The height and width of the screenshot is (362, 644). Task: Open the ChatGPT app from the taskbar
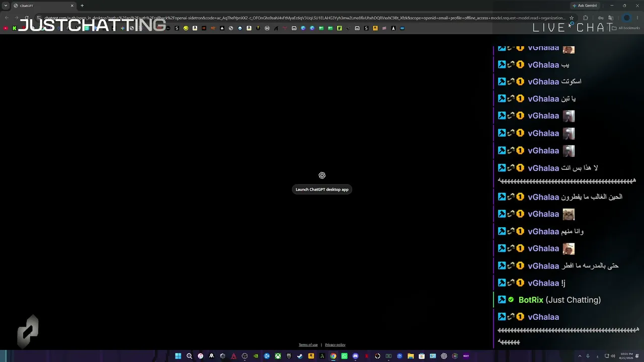click(444, 356)
